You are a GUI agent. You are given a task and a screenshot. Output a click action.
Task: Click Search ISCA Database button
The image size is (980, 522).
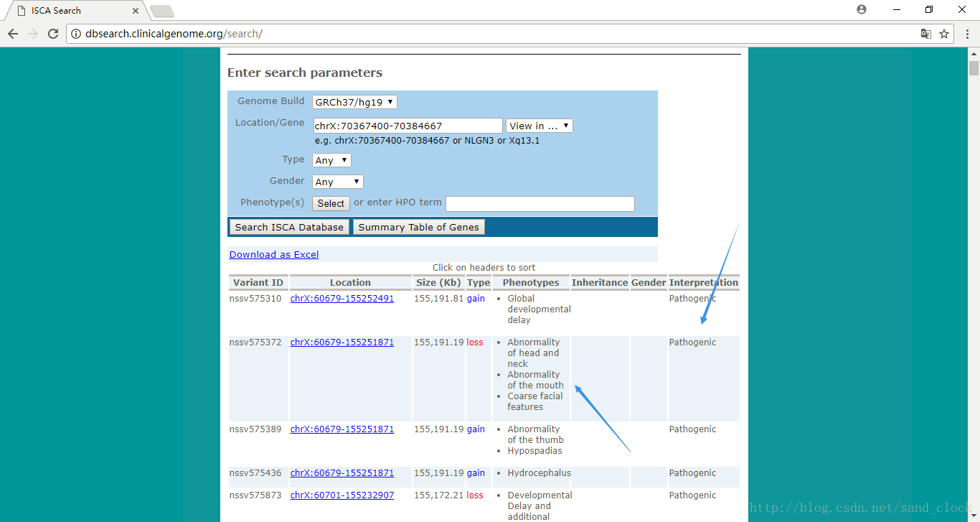click(x=289, y=227)
